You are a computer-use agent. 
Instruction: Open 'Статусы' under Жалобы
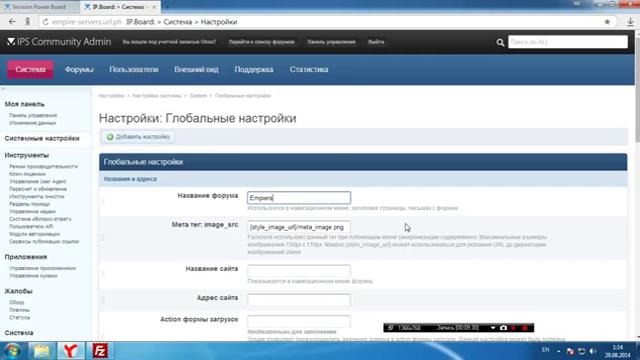(20, 317)
